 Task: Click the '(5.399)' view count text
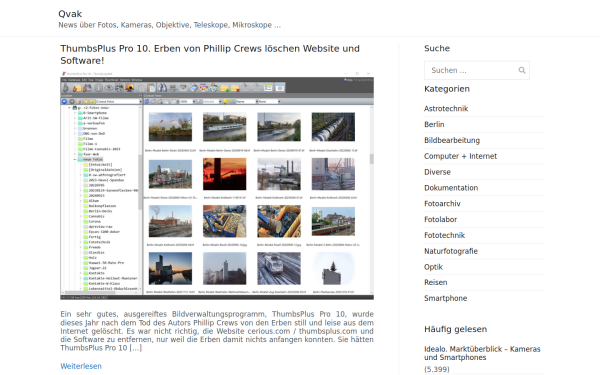pyautogui.click(x=437, y=370)
